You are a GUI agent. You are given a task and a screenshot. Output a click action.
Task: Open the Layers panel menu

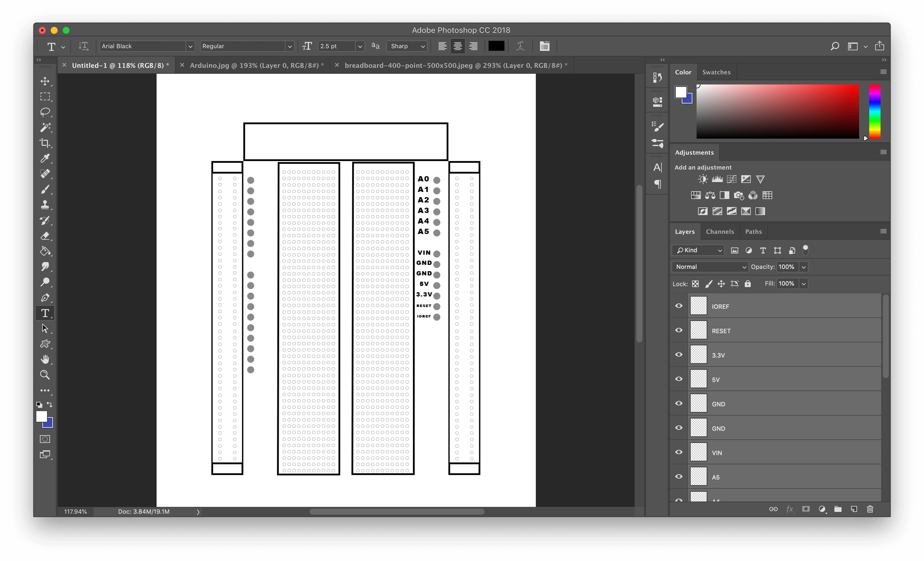tap(883, 231)
